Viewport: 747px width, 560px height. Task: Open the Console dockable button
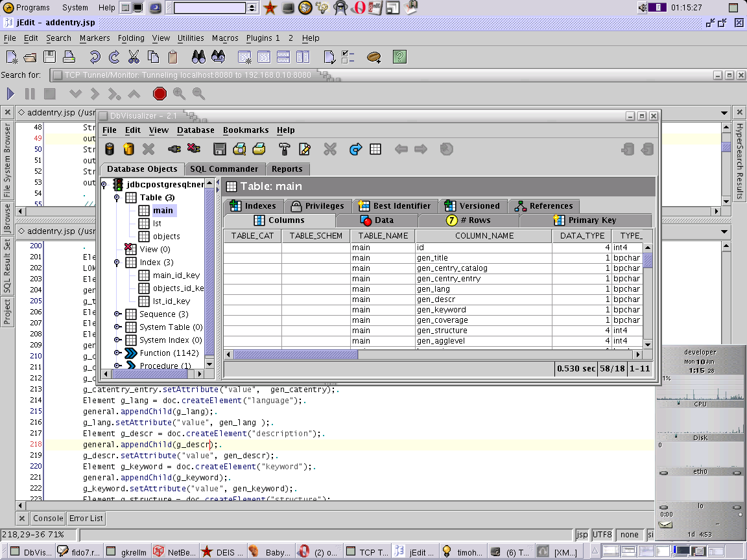[48, 519]
